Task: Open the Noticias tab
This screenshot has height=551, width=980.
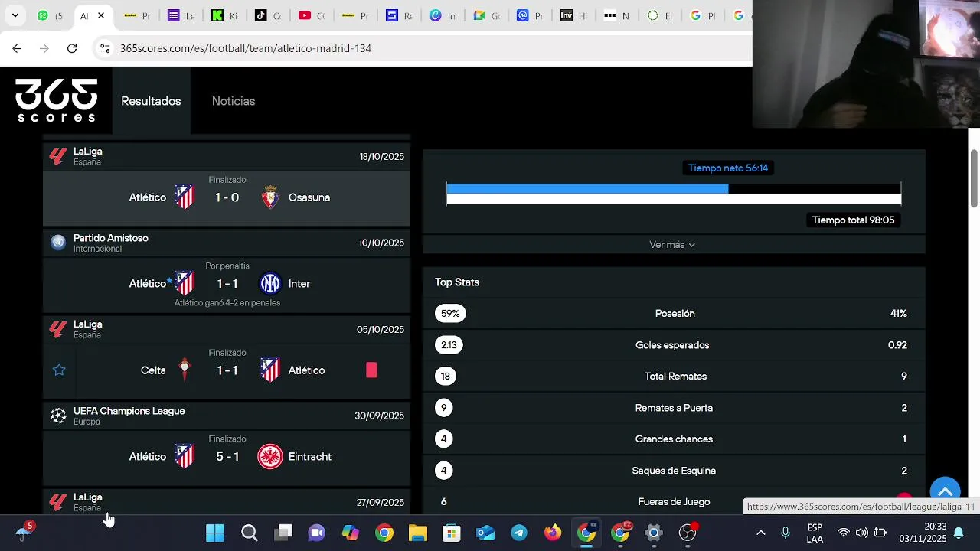Action: (x=234, y=101)
